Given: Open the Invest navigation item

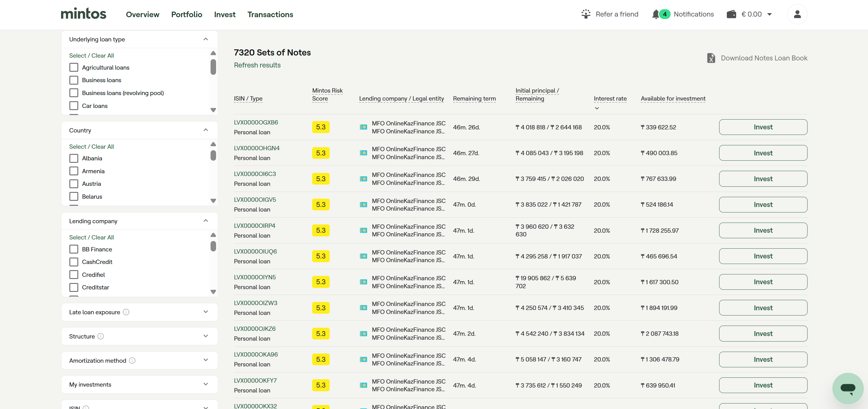Looking at the screenshot, I should [x=225, y=14].
